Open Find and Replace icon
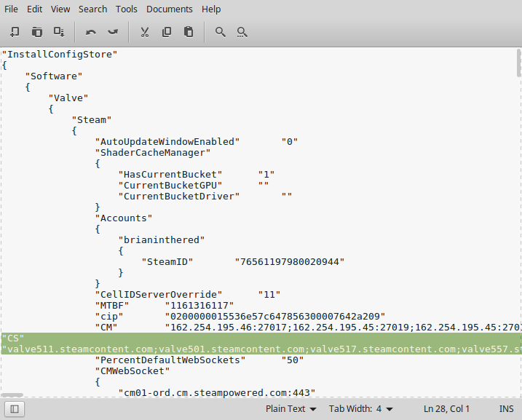Screen dimensions: 522x420 pyautogui.click(x=242, y=32)
